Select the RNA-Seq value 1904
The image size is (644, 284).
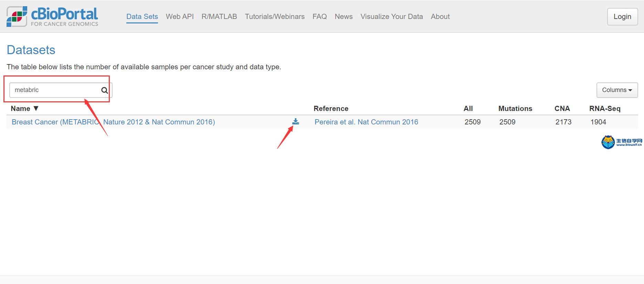(598, 122)
